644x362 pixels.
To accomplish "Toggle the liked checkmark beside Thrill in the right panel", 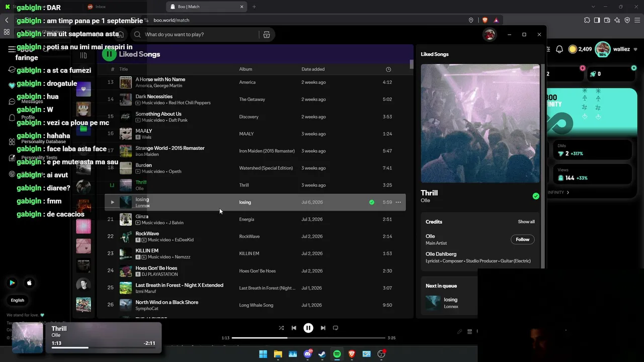I will pos(536,196).
